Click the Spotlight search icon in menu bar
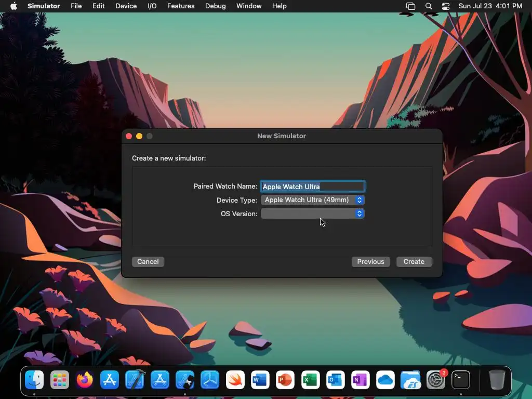Viewport: 532px width, 399px height. (x=429, y=6)
